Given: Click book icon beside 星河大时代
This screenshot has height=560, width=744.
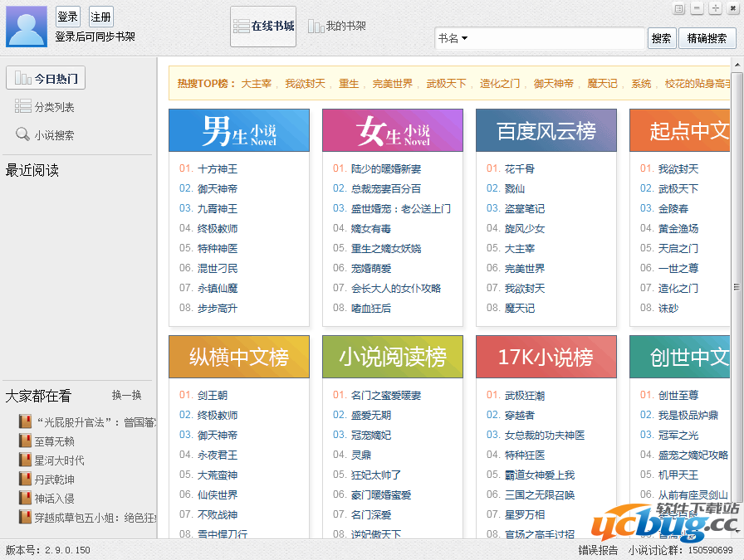Looking at the screenshot, I should pyautogui.click(x=25, y=460).
